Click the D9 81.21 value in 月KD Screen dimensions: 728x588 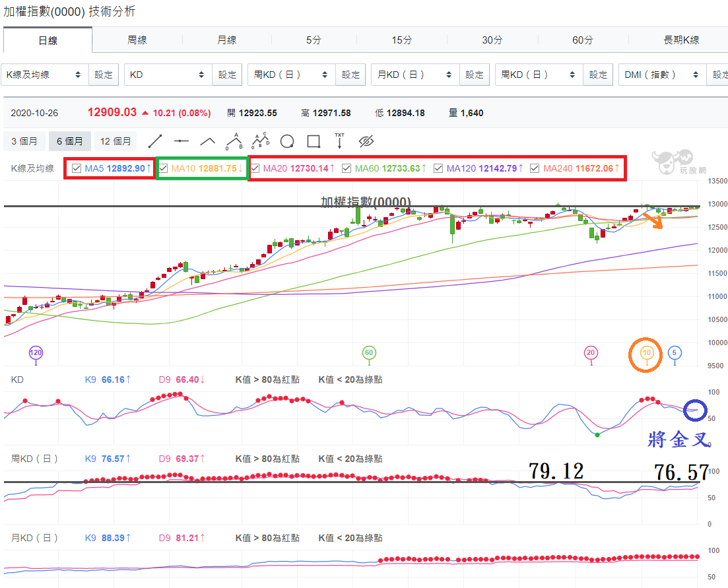coord(187,539)
